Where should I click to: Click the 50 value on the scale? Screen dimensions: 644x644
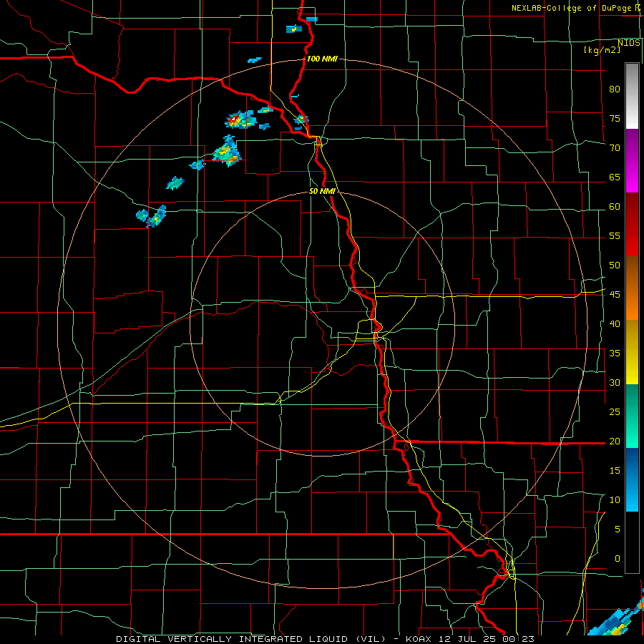(615, 265)
